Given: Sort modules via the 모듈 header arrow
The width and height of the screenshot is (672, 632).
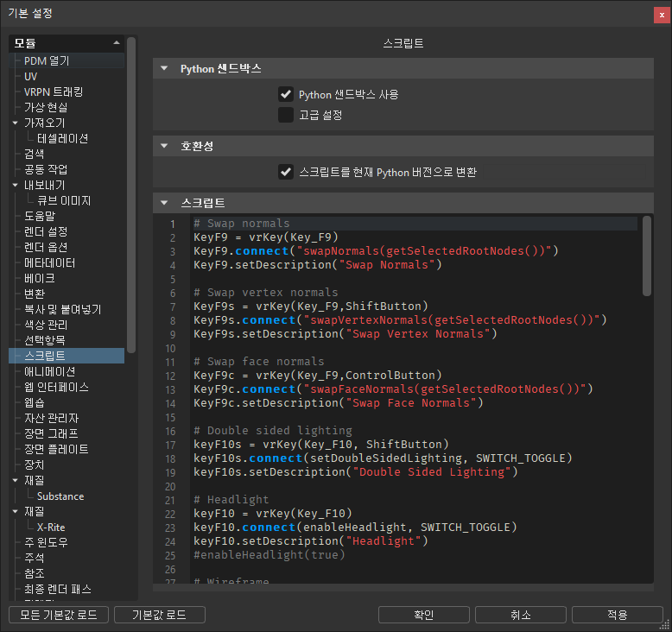Looking at the screenshot, I should 116,43.
